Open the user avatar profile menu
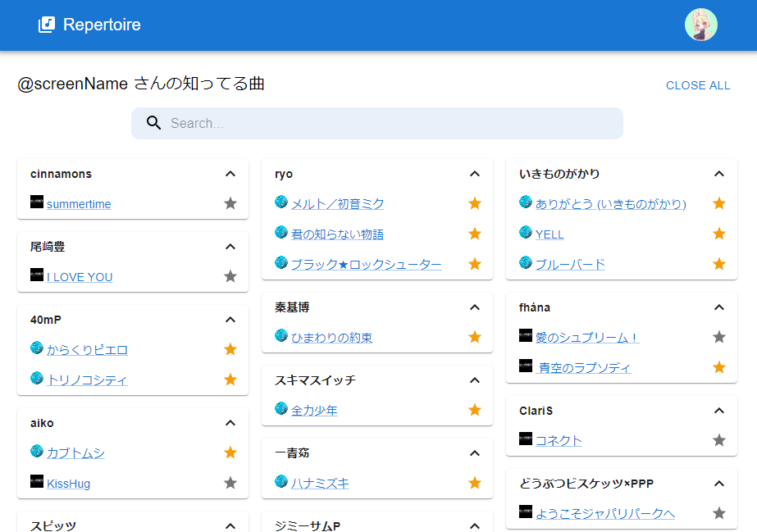The width and height of the screenshot is (757, 532). (701, 25)
